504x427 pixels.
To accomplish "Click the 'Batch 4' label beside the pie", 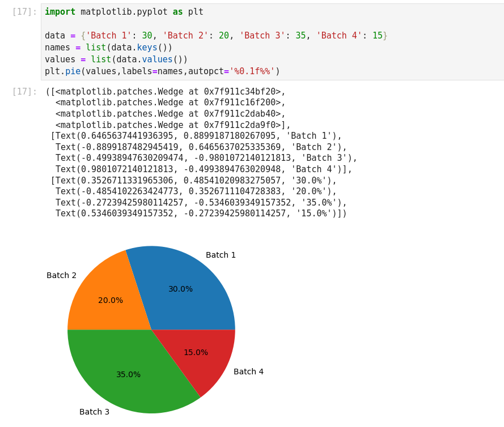I will click(248, 372).
